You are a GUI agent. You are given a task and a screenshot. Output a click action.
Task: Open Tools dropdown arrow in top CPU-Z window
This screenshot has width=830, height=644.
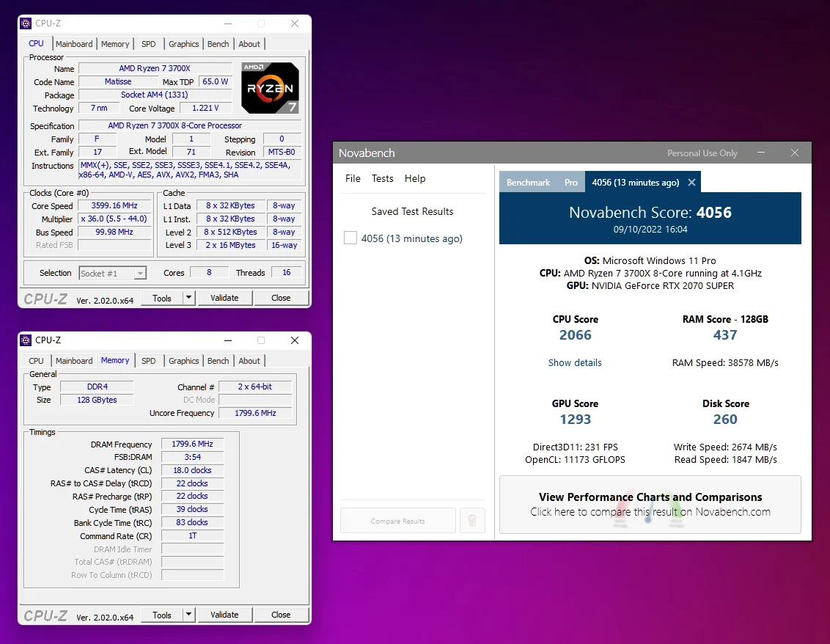click(x=188, y=298)
